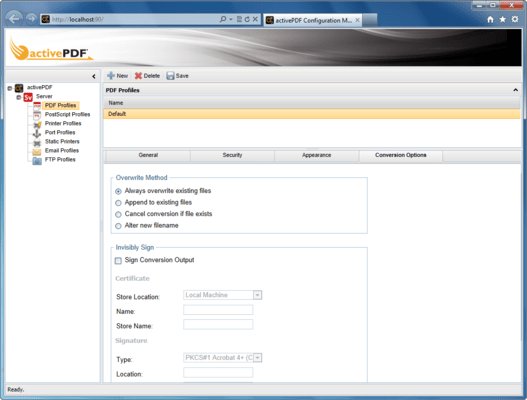Click the Store Name input field
The width and height of the screenshot is (527, 400).
tap(218, 324)
